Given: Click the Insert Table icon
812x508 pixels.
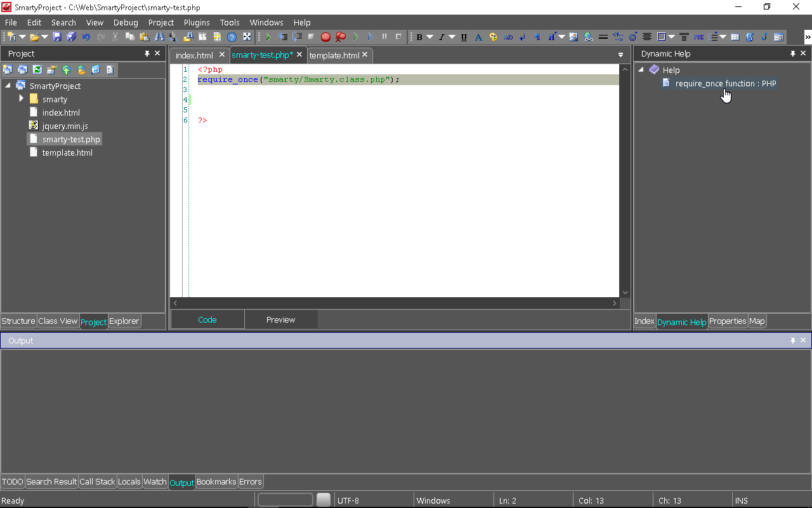Looking at the screenshot, I should [735, 37].
